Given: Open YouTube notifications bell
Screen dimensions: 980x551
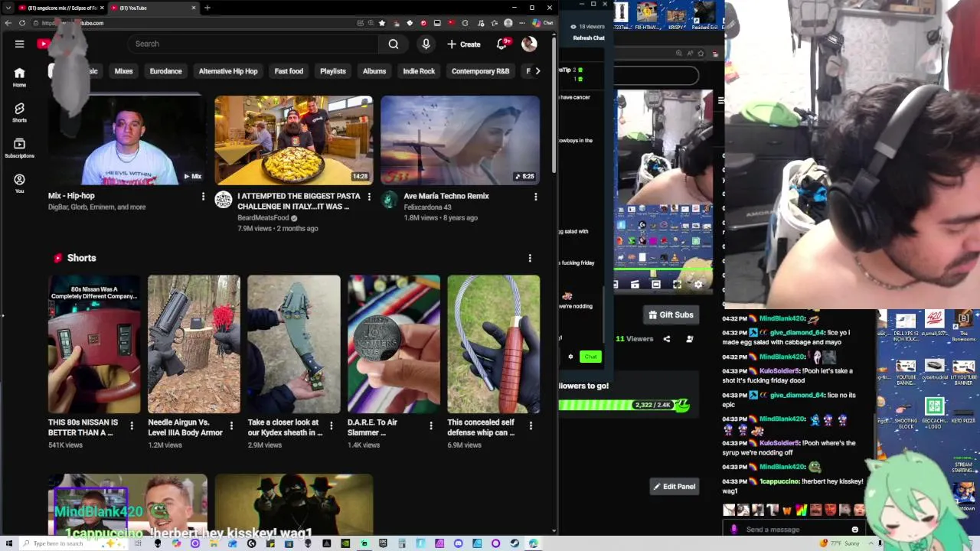Looking at the screenshot, I should [x=502, y=44].
